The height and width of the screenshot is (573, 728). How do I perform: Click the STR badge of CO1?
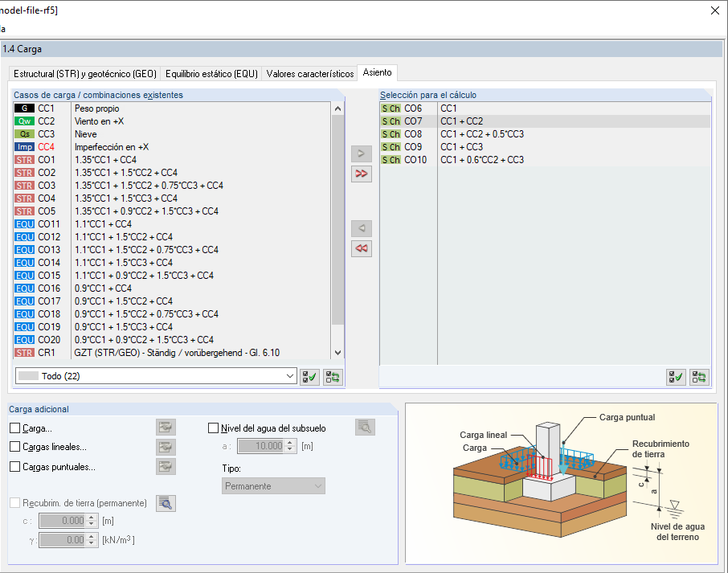tap(24, 160)
